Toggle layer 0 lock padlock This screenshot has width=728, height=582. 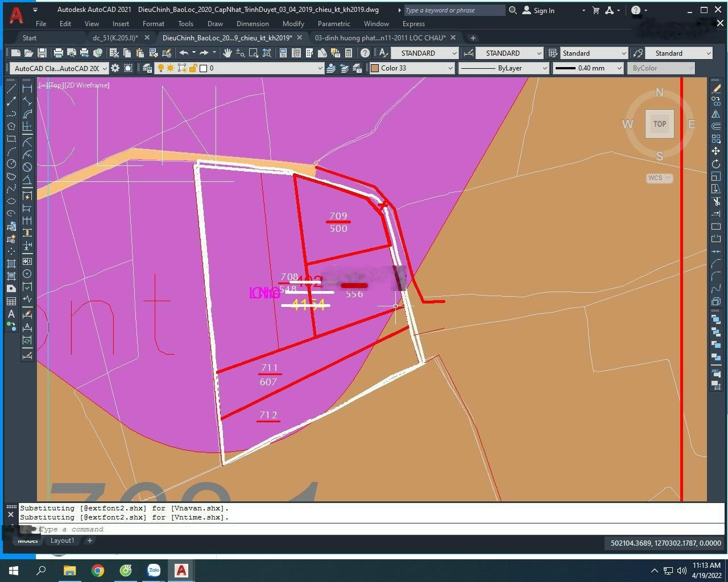(x=193, y=68)
